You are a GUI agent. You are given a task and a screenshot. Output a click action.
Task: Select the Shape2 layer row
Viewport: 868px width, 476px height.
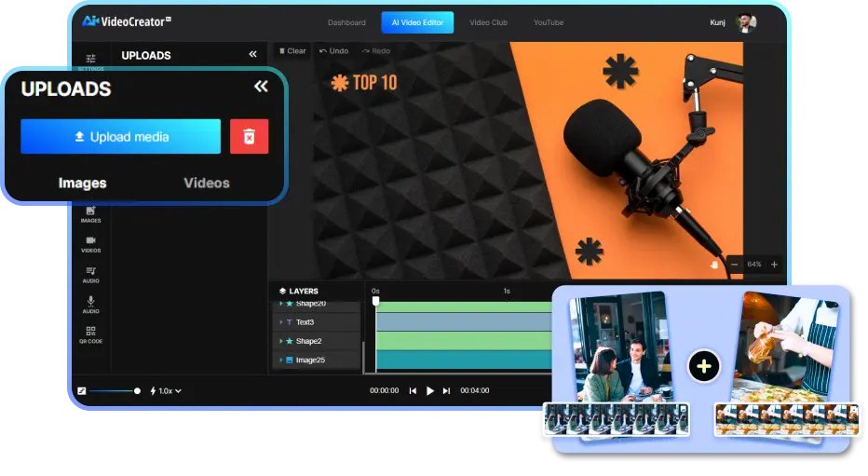[317, 341]
